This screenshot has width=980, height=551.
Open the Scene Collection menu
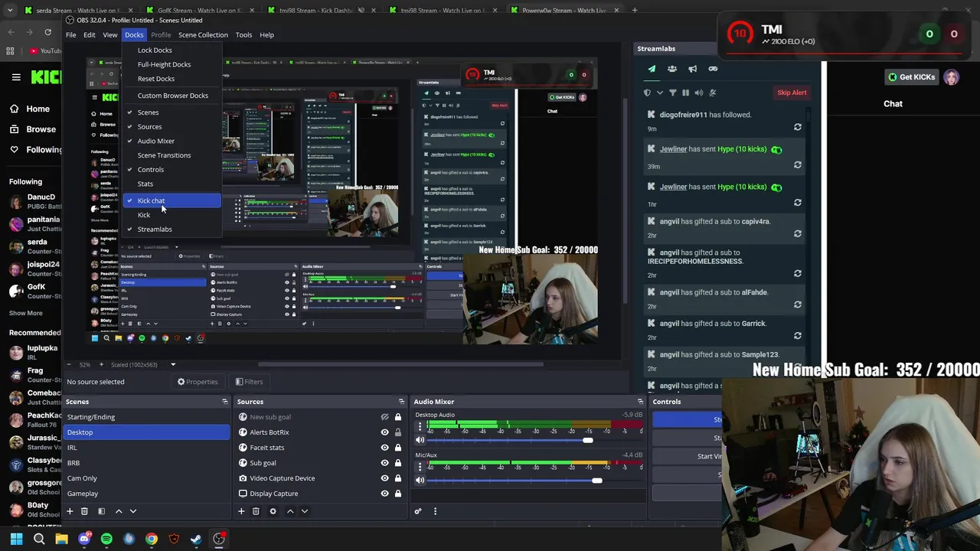tap(203, 34)
